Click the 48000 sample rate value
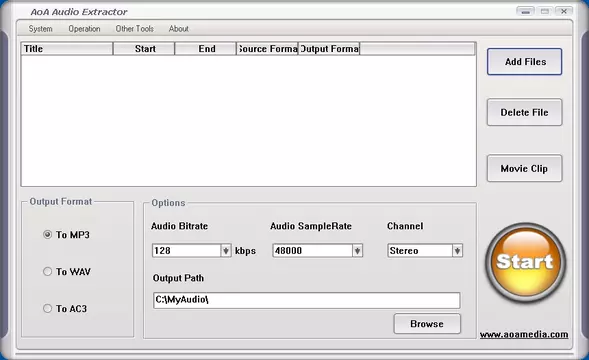589x360 pixels. pyautogui.click(x=313, y=251)
